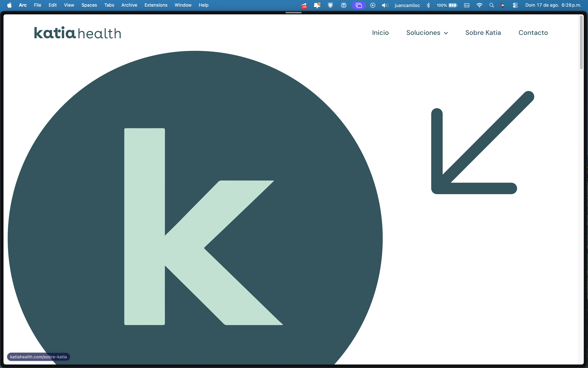Screen dimensions: 588x368
Task: Click the purple screen mirroring icon
Action: (359, 5)
